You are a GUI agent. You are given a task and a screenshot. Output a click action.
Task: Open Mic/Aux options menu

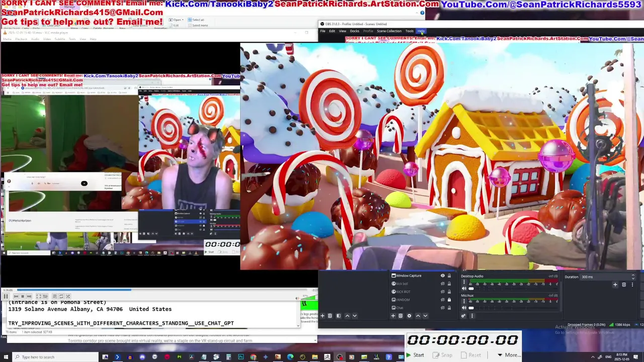pos(464,301)
